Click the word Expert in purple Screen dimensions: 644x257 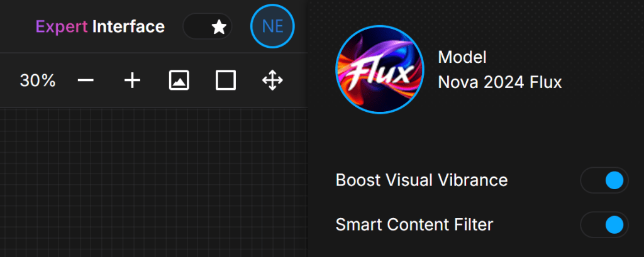[x=62, y=27]
